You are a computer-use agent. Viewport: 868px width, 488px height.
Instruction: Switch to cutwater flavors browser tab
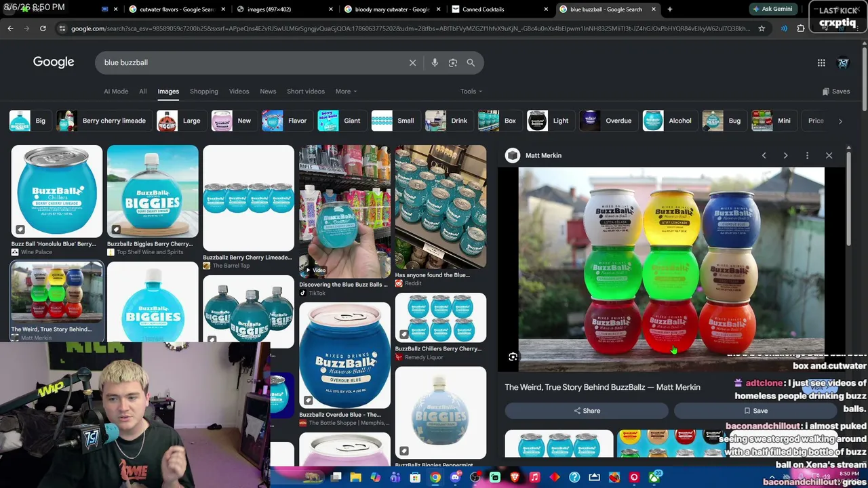coord(176,9)
